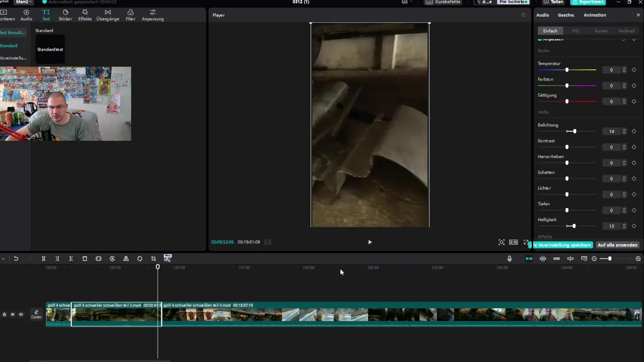Image resolution: width=644 pixels, height=362 pixels.
Task: Select the HSL adjustment sub-tab
Action: coord(576,31)
